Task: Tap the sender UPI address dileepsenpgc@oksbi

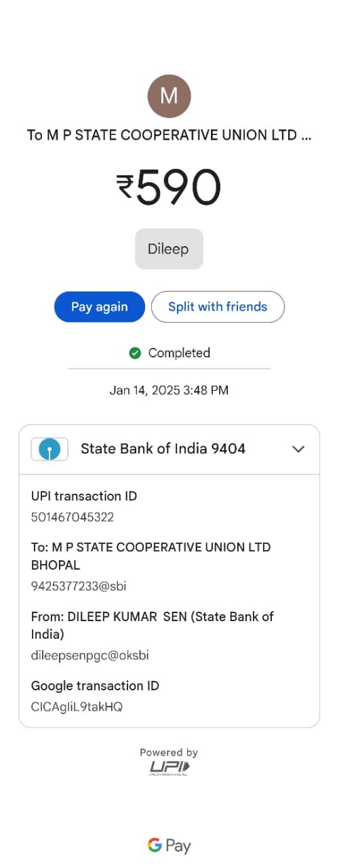Action: [x=90, y=656]
